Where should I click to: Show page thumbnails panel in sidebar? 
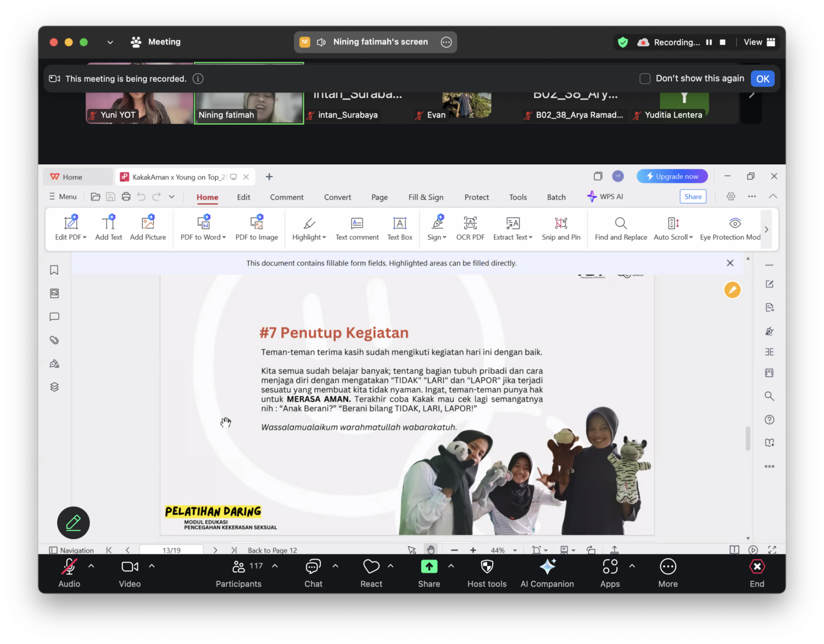[x=54, y=293]
